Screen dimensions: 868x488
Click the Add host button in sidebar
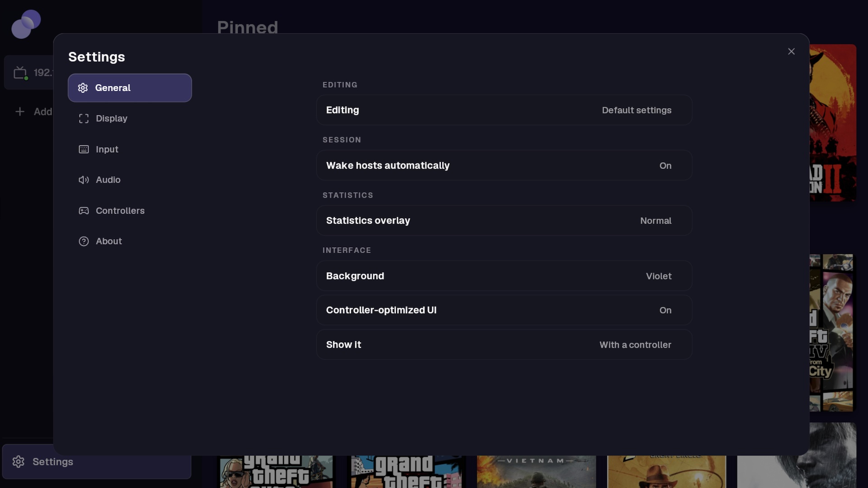tap(29, 112)
